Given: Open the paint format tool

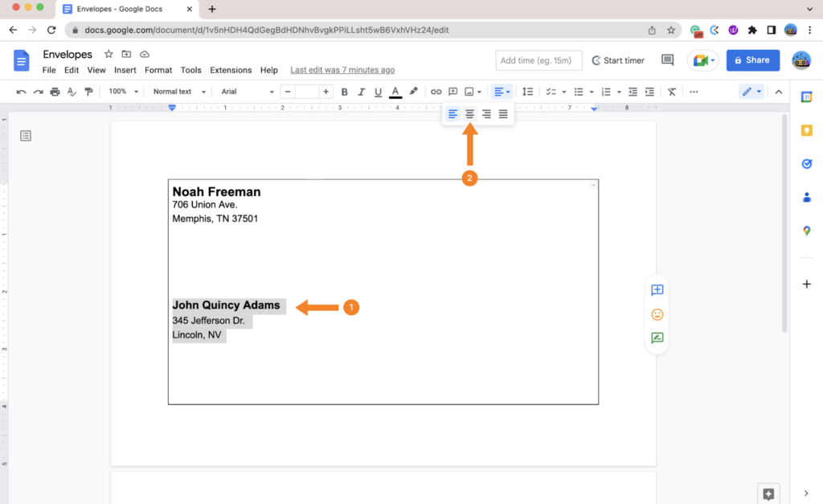Looking at the screenshot, I should tap(88, 92).
